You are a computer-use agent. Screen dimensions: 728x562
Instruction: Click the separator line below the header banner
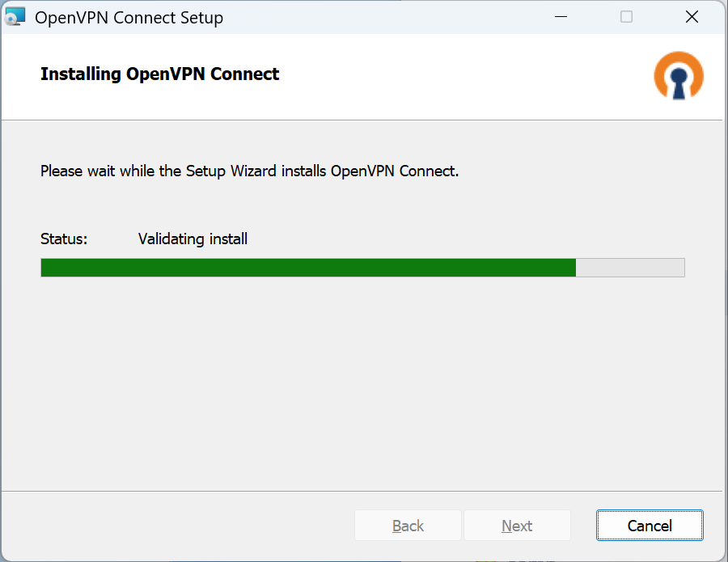pyautogui.click(x=364, y=120)
